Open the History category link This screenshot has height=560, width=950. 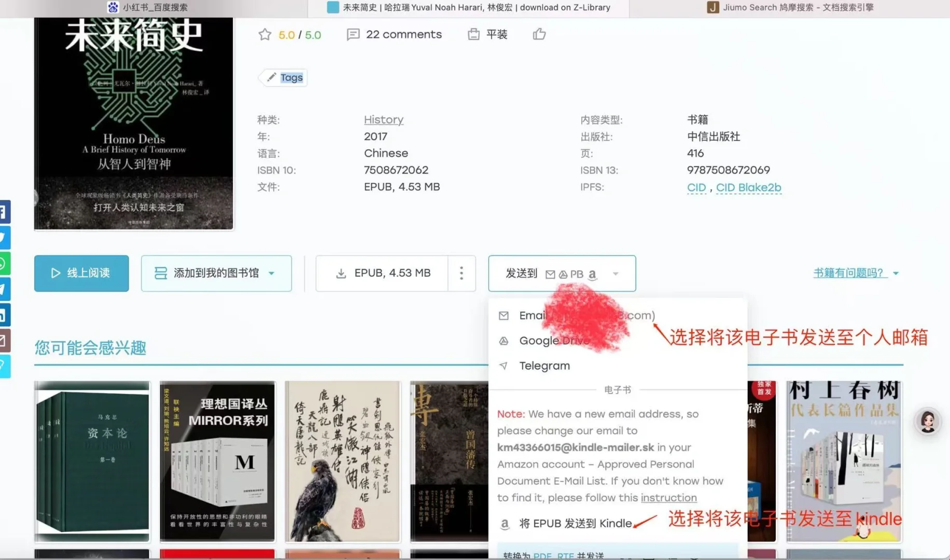pyautogui.click(x=384, y=120)
